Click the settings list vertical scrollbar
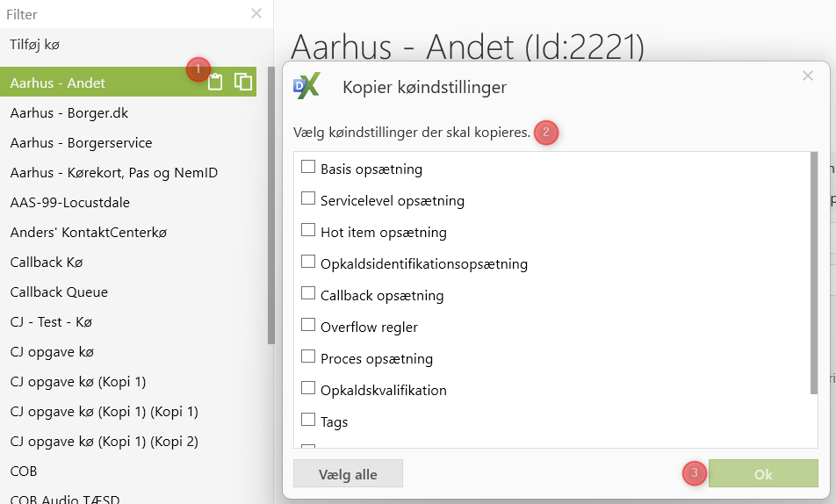Image resolution: width=836 pixels, height=504 pixels. click(814, 274)
